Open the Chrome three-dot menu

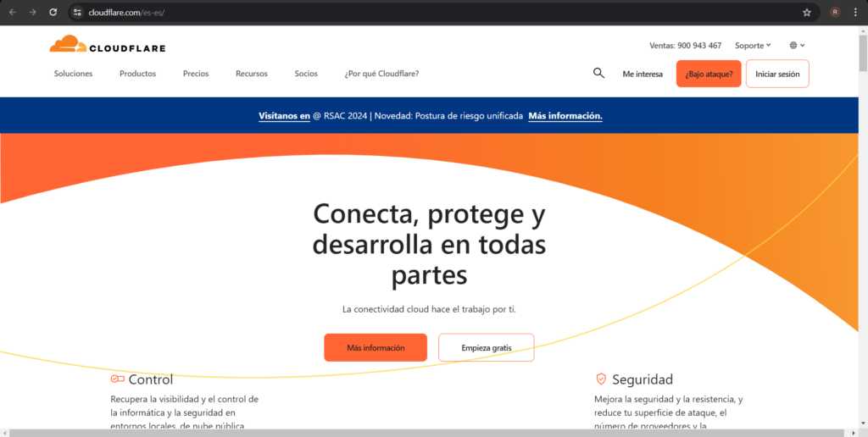point(855,12)
